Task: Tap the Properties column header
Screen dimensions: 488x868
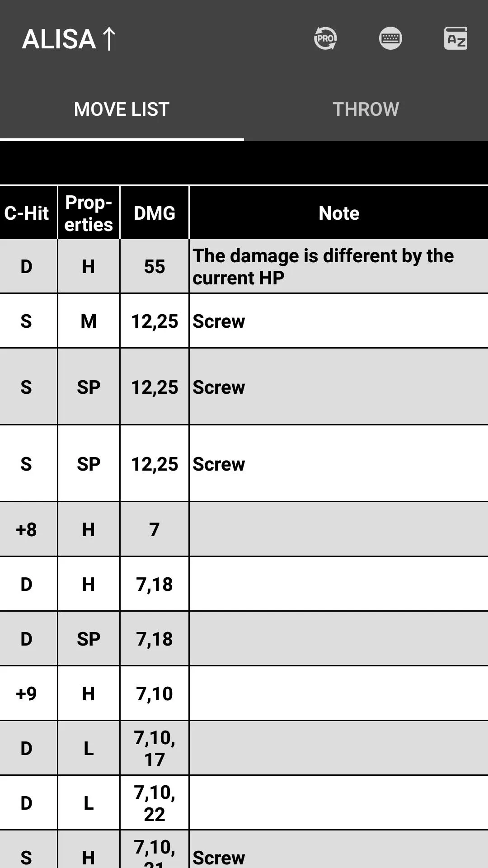Action: (89, 212)
